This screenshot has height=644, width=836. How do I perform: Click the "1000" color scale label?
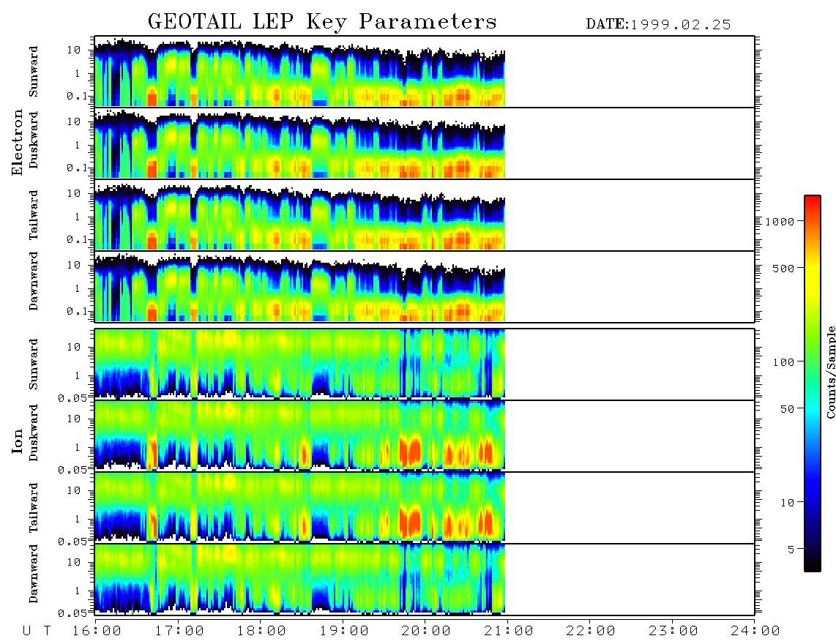click(x=780, y=222)
